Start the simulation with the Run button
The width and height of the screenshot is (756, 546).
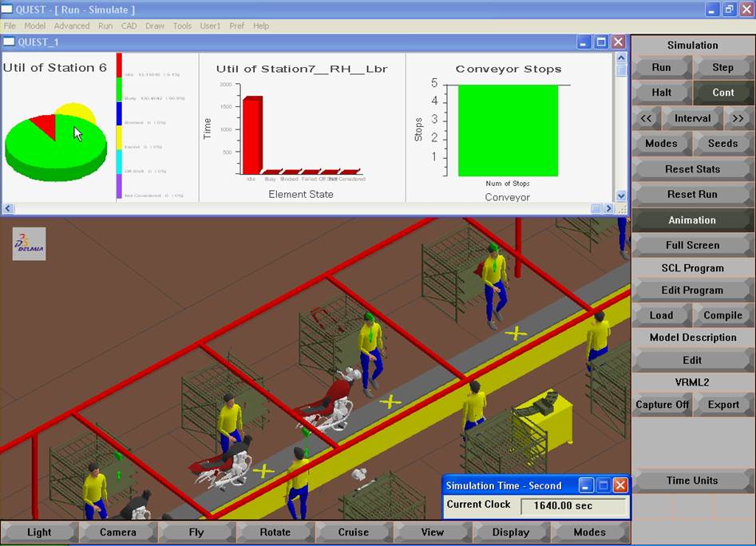point(662,68)
